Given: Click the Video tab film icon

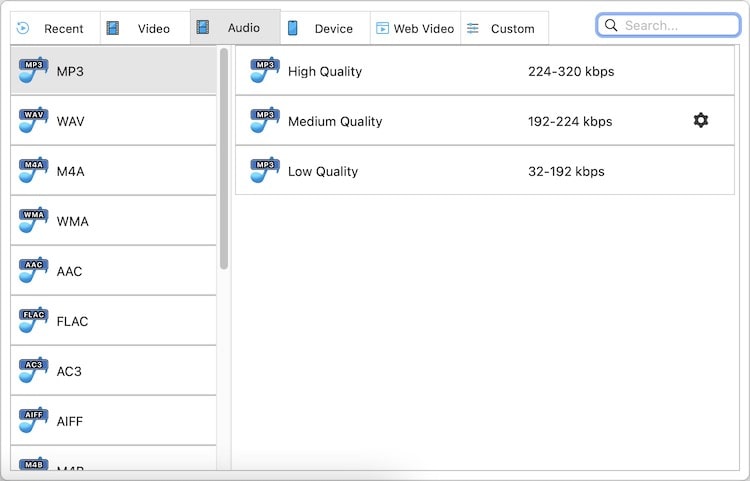Looking at the screenshot, I should tap(112, 28).
